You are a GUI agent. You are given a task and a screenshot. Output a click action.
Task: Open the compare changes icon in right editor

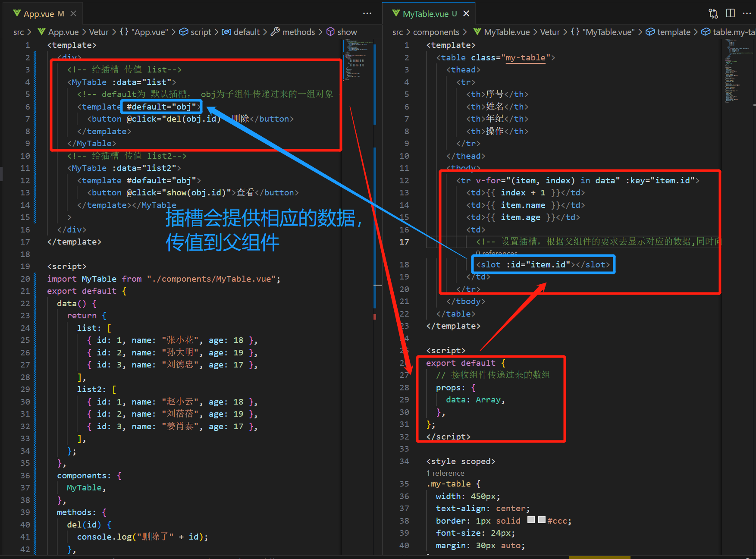(x=713, y=14)
